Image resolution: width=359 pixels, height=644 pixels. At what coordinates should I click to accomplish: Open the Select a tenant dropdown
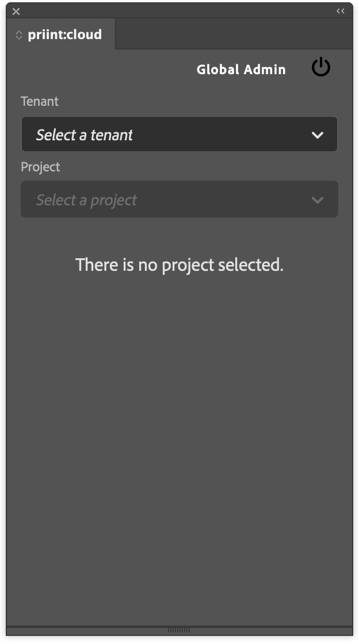click(179, 135)
